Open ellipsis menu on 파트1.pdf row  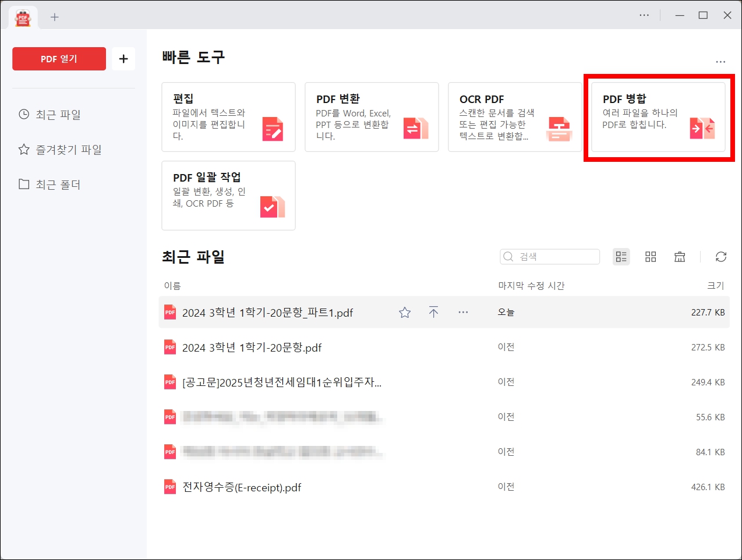(x=463, y=312)
